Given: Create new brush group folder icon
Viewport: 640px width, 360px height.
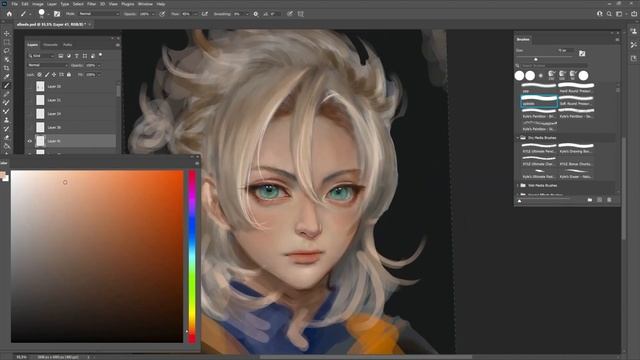Looking at the screenshot, I should click(x=590, y=200).
